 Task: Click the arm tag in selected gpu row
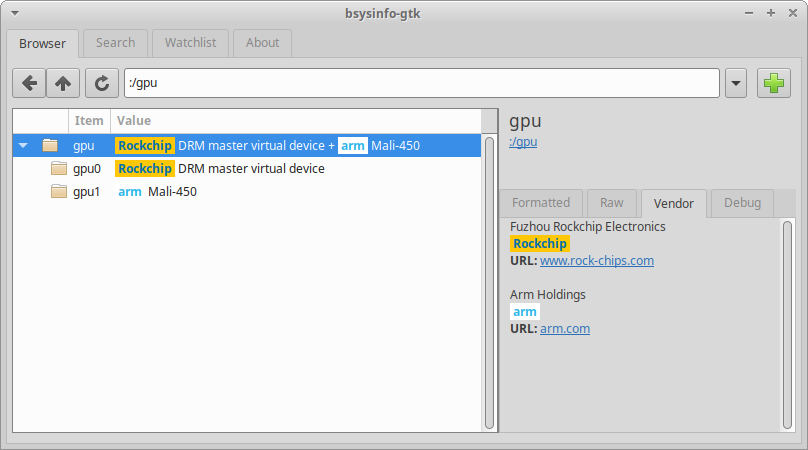352,146
